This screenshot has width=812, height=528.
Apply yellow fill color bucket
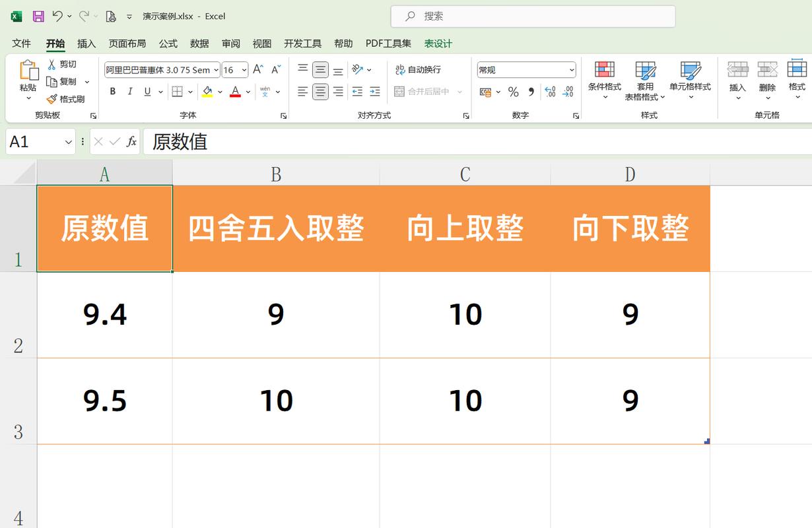[207, 92]
